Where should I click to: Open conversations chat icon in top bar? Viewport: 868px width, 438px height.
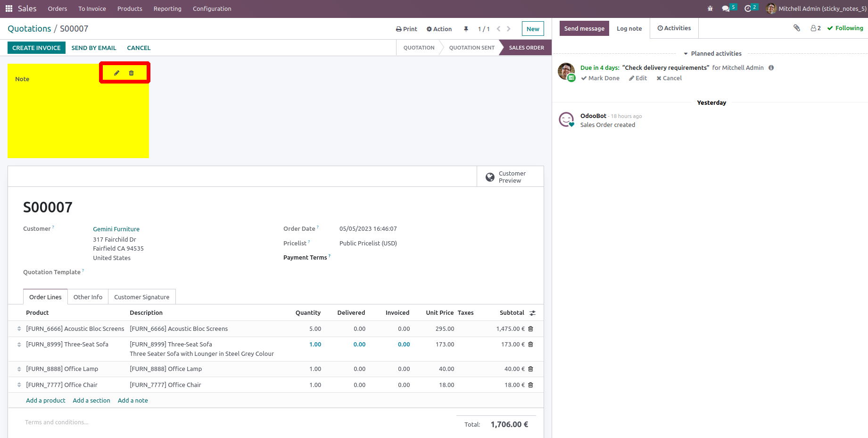726,8
